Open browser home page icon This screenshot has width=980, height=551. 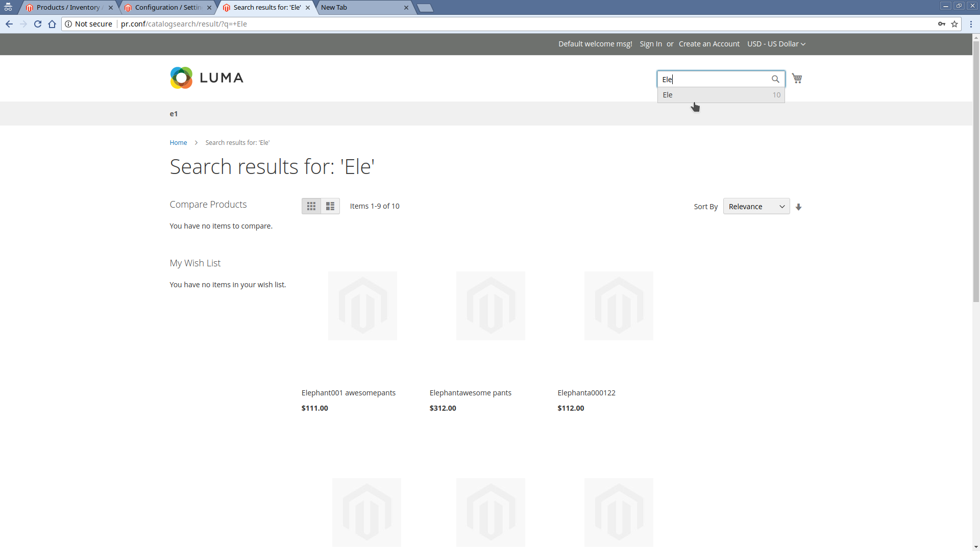pos(52,24)
